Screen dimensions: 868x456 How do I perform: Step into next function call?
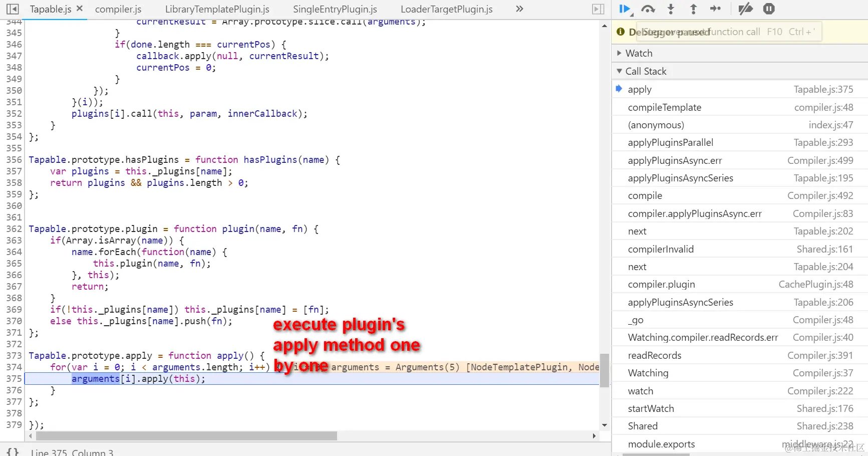click(x=671, y=9)
